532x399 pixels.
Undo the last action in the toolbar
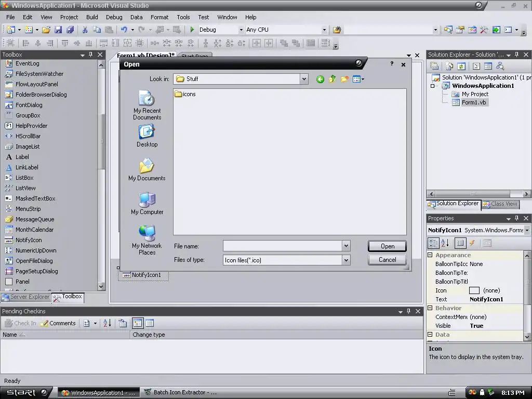[124, 30]
